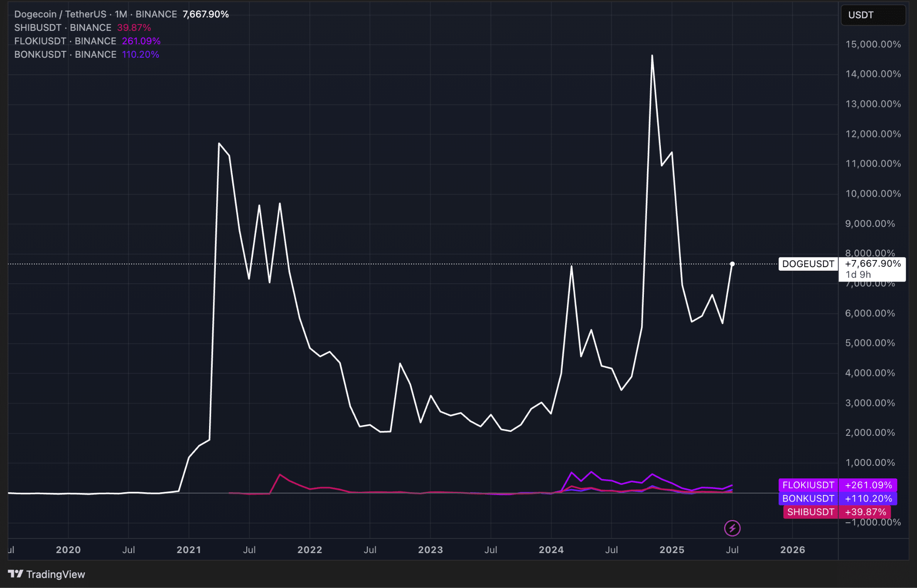Click the Jul label between 2020 and 2021
Image resolution: width=917 pixels, height=588 pixels.
129,550
